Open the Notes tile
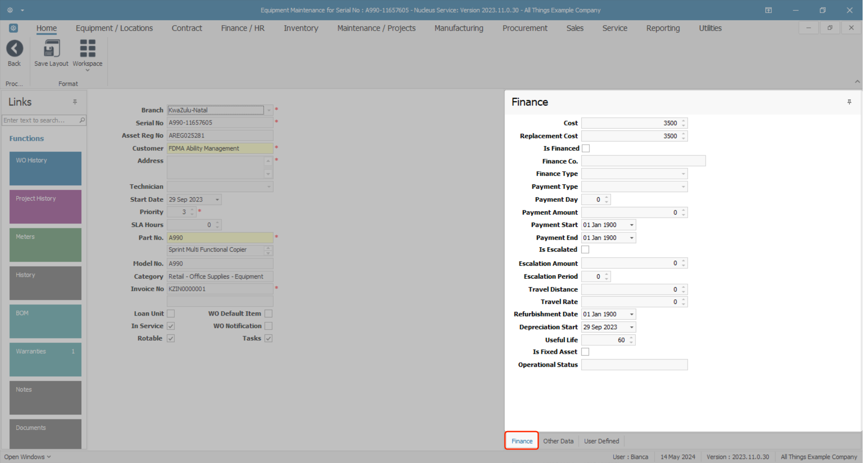The image size is (868, 463). click(45, 398)
